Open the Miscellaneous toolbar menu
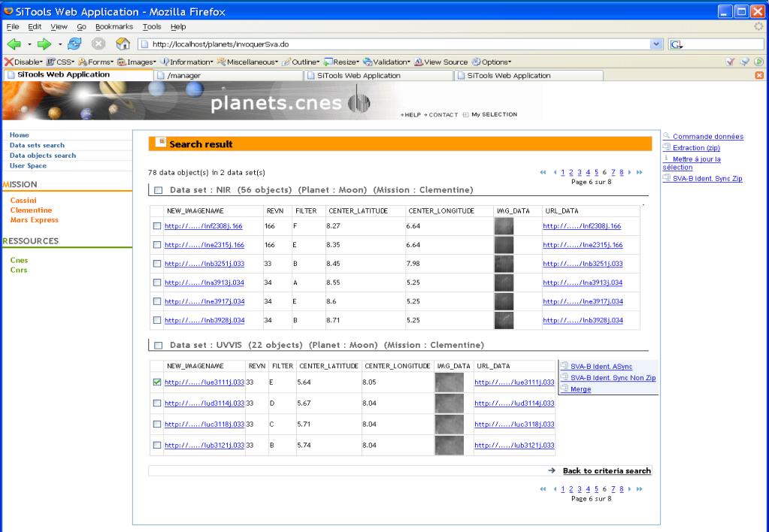Screen dimensions: 769x532 tap(247, 62)
